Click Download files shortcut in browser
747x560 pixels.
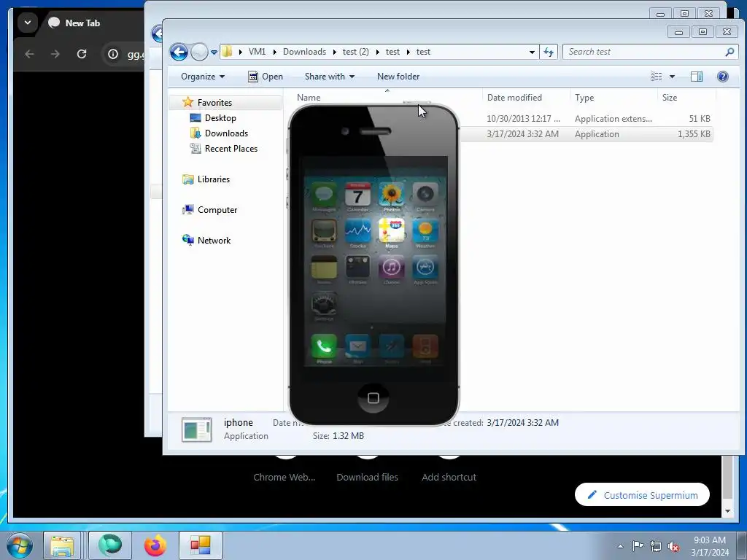368,477
